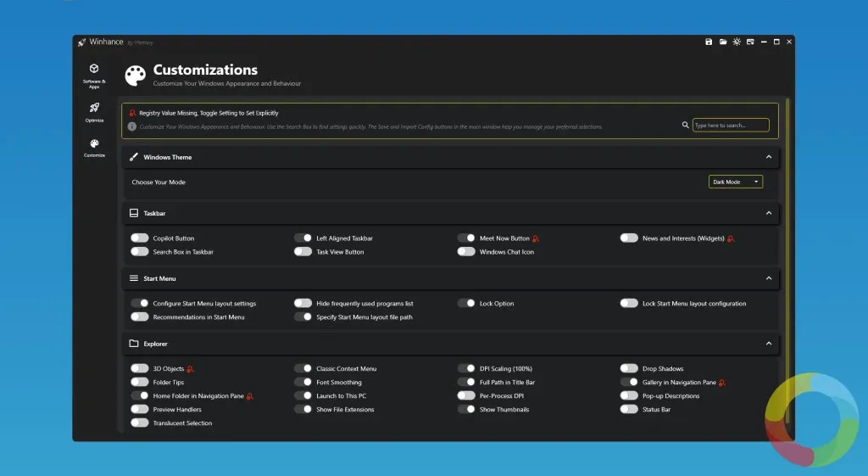Click the 'DPI Scaling (100%)' label
The width and height of the screenshot is (868, 476).
tap(506, 368)
